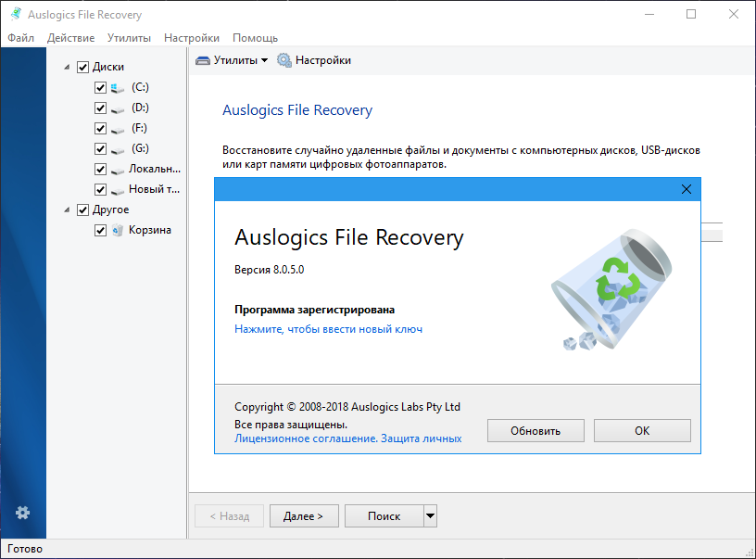Close the About dialog with X

687,189
